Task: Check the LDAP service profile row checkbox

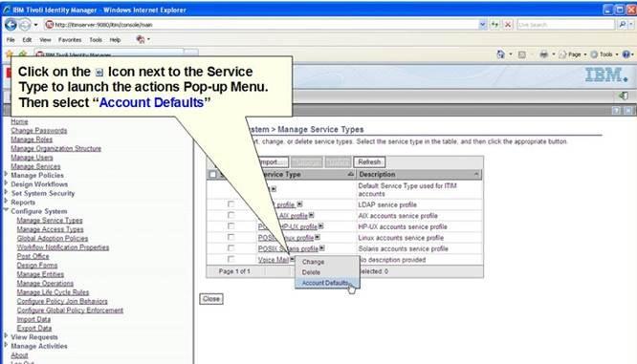Action: pos(231,204)
